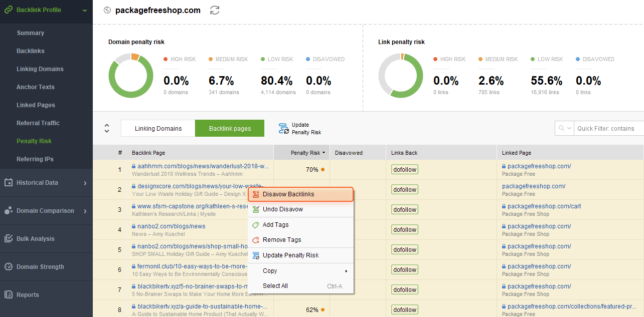Toggle the summary panel collapse arrows
This screenshot has height=317, width=644.
point(107,128)
